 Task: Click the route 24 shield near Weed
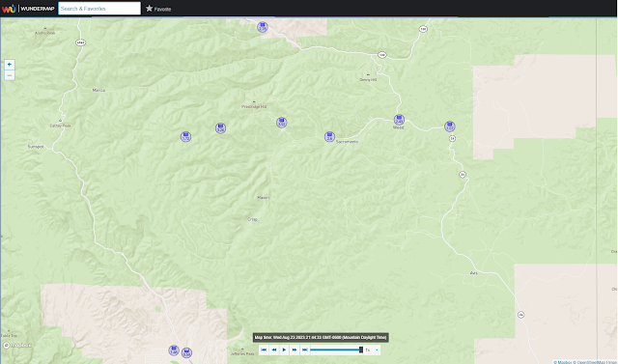click(453, 138)
